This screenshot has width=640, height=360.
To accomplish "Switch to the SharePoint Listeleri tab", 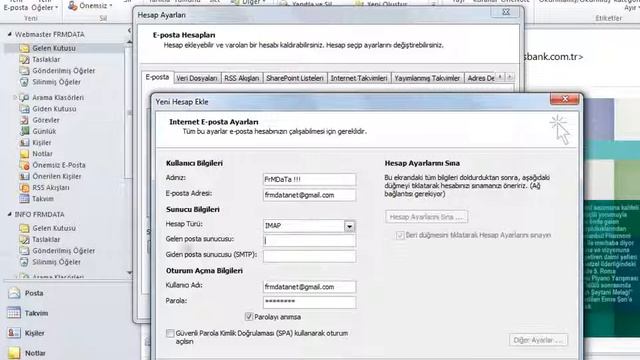I will (295, 78).
